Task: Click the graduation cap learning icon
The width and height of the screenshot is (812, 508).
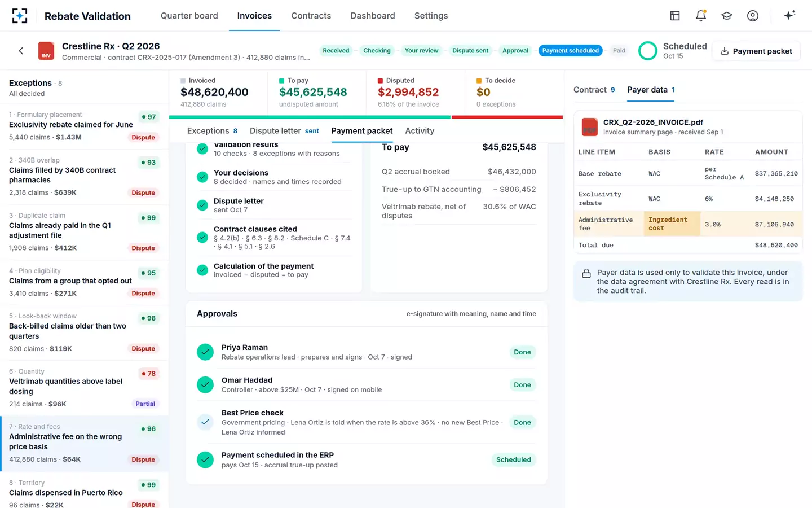Action: [x=727, y=16]
